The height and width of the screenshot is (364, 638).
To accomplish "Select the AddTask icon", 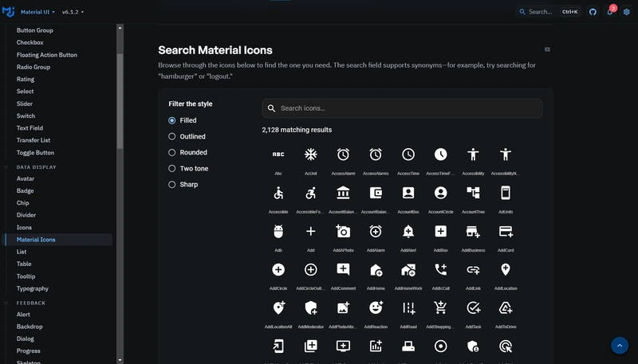I will (x=473, y=308).
